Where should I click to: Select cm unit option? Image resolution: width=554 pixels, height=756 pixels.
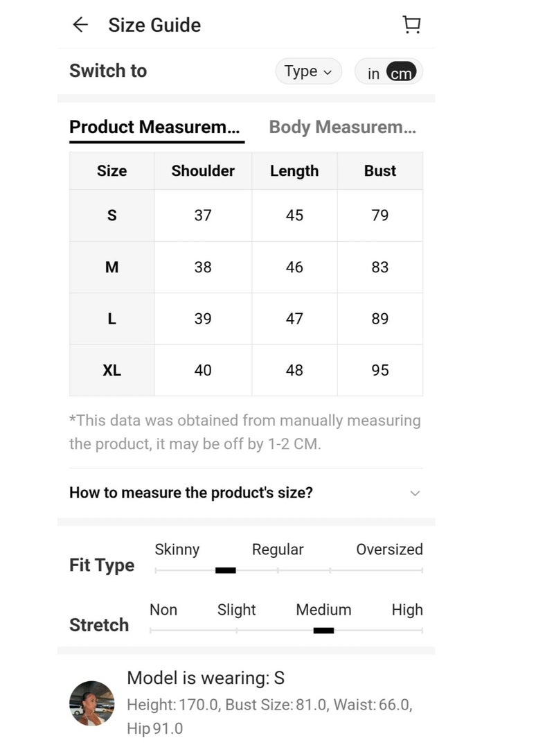(401, 73)
